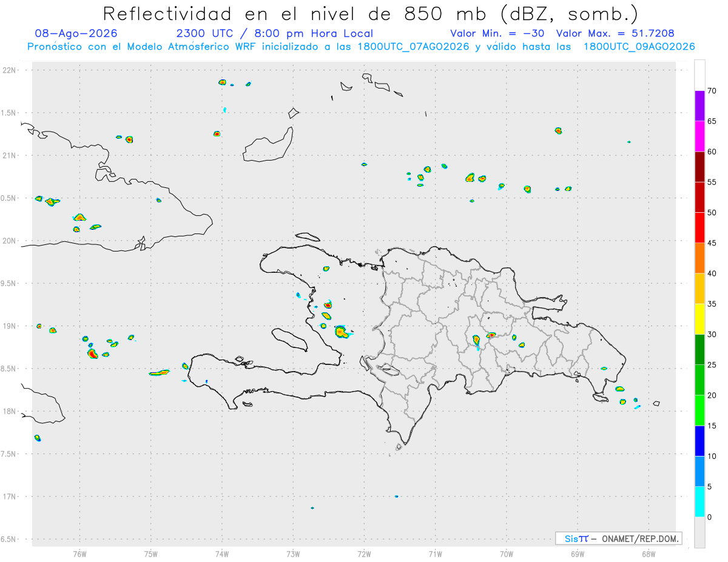The width and height of the screenshot is (728, 562).
Task: Click the colorbar label '20'
Action: coord(712,395)
